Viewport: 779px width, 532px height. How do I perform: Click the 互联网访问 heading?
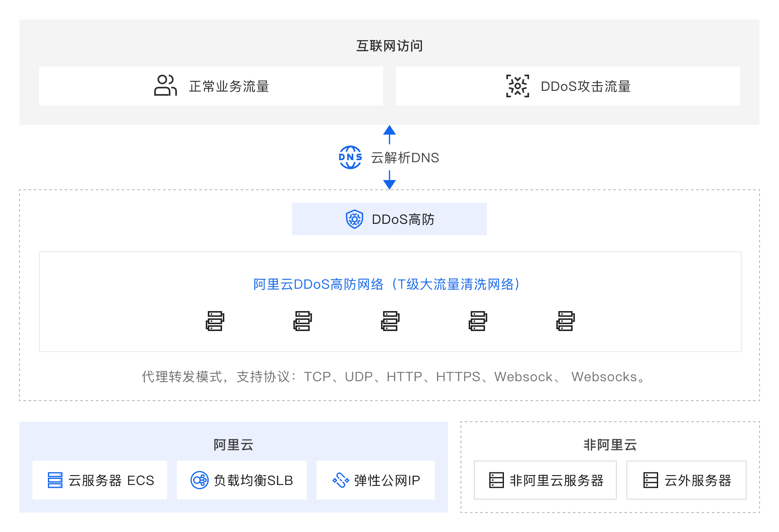(x=389, y=46)
